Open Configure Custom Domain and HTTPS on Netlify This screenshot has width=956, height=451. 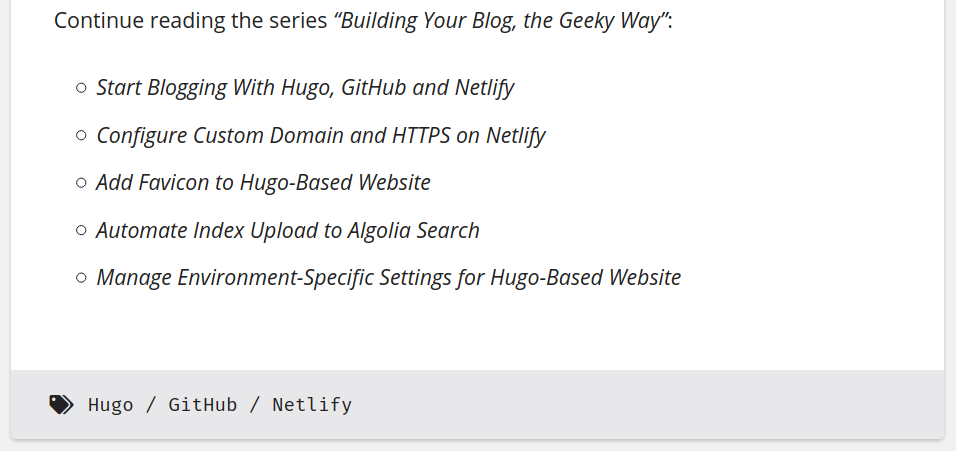coord(321,135)
